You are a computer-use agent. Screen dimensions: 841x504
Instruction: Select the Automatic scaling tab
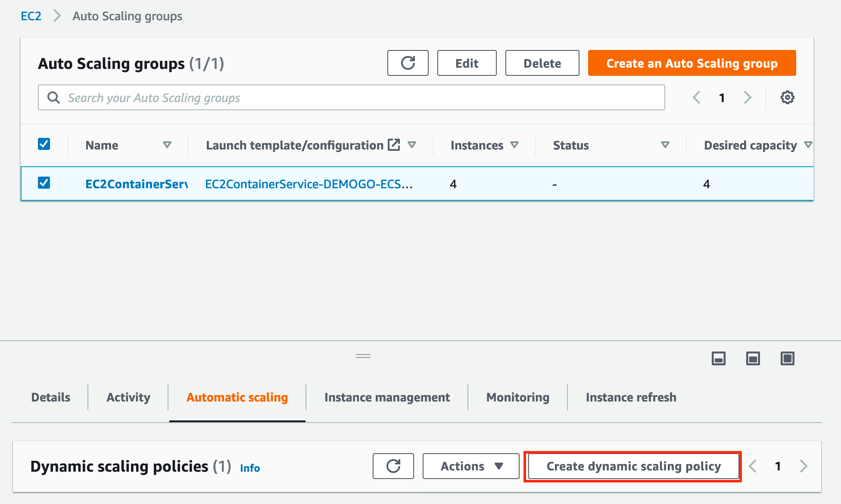(x=237, y=397)
